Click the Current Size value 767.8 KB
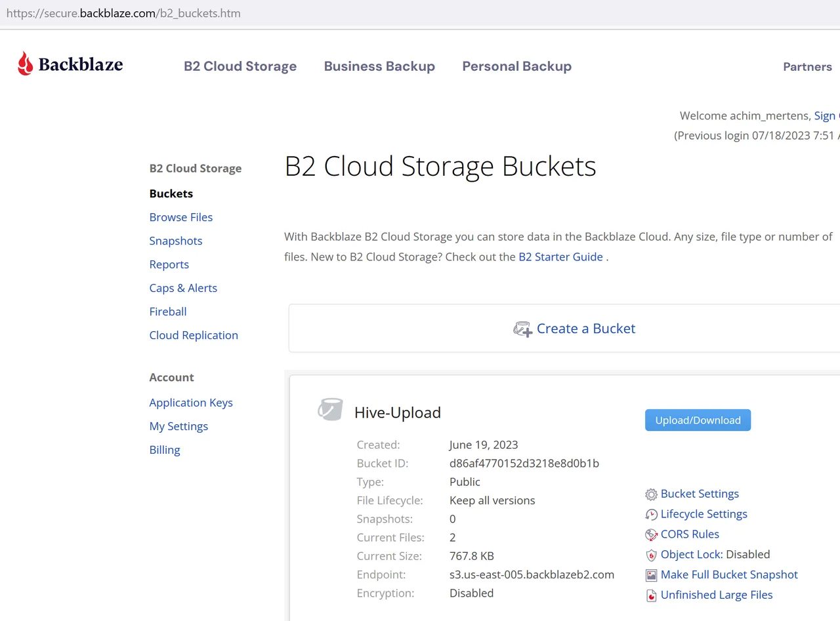The image size is (840, 621). click(472, 556)
